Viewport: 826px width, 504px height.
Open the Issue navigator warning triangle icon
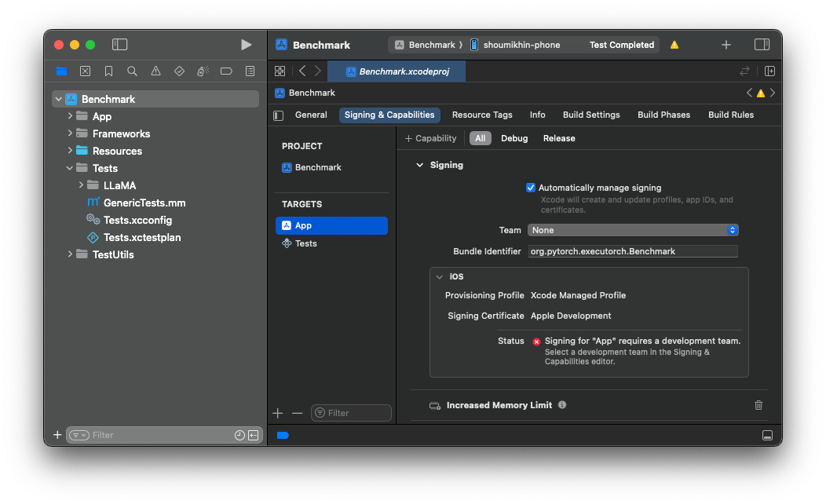[155, 71]
